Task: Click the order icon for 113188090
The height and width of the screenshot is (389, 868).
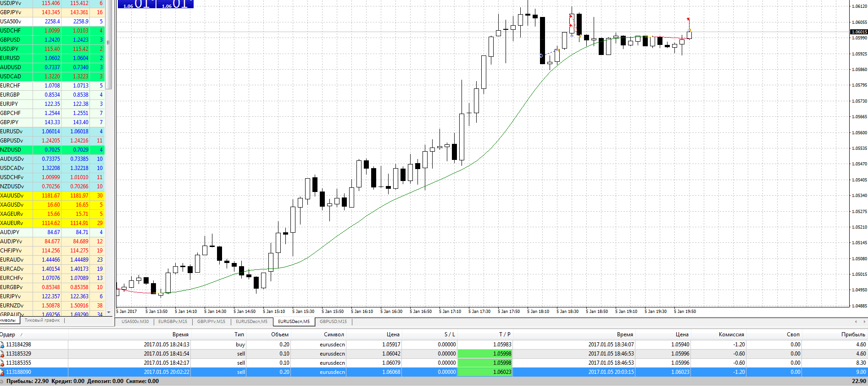Action: point(2,372)
